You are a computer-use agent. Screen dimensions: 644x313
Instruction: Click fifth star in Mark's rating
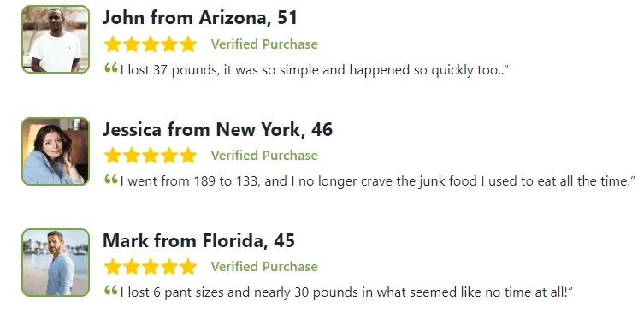click(188, 267)
